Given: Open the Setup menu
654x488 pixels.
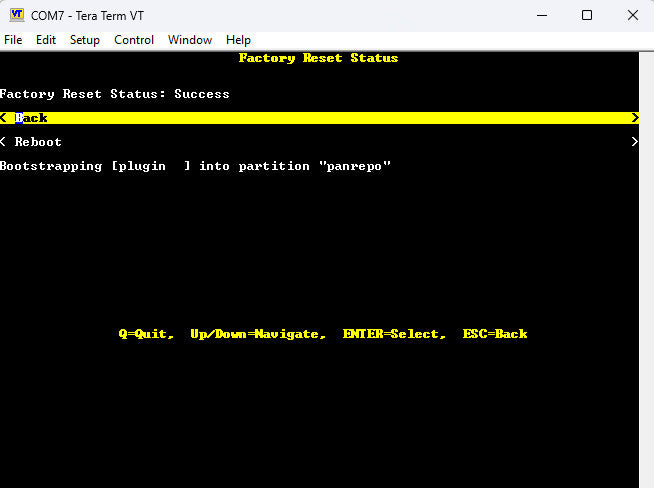Looking at the screenshot, I should 85,40.
